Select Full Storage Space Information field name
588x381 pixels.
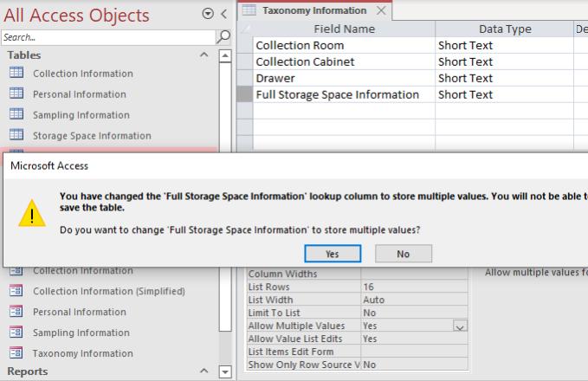pos(345,95)
